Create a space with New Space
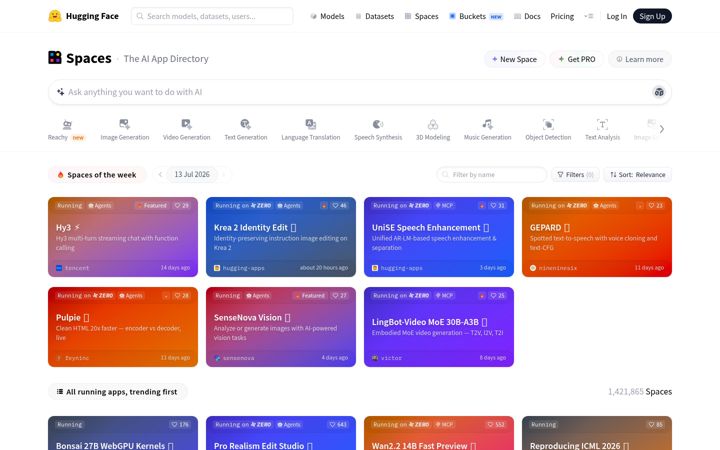 514,59
